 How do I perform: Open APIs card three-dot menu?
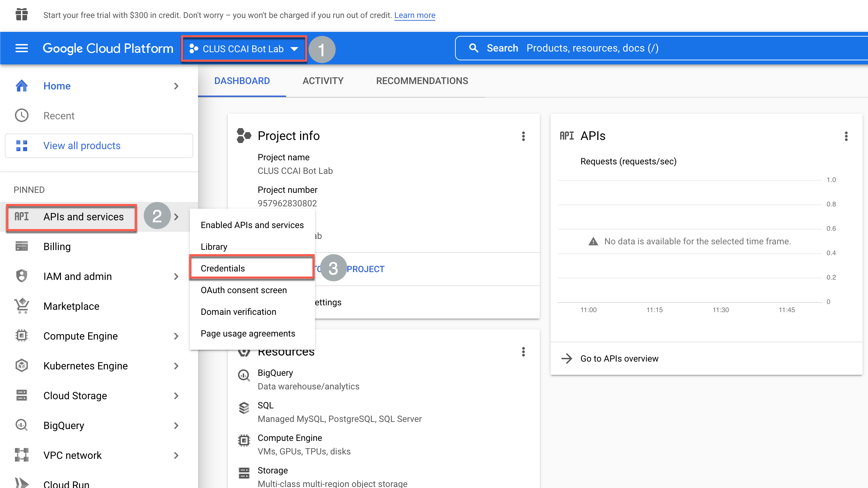846,136
